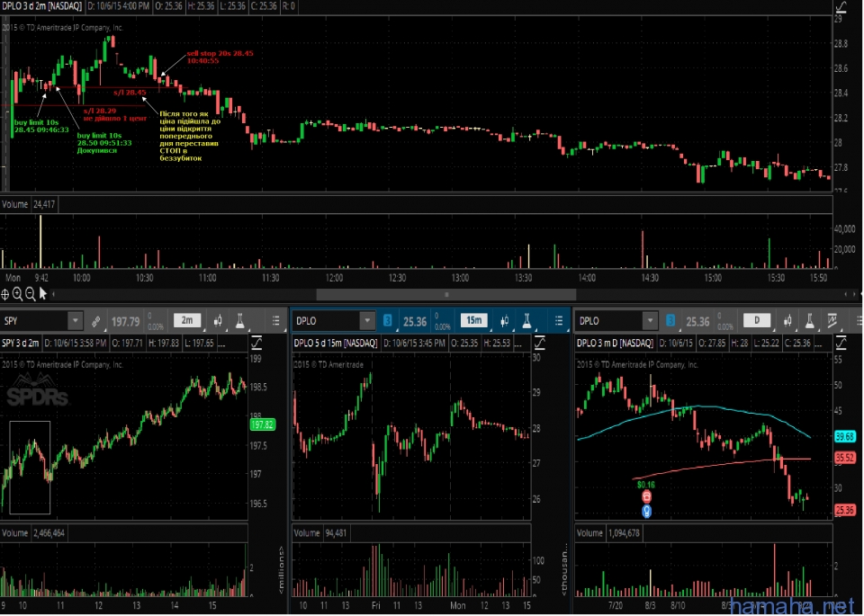Expand the ellipsis on the DPLO daily chart header
This screenshot has height=616, width=864.
tap(819, 344)
